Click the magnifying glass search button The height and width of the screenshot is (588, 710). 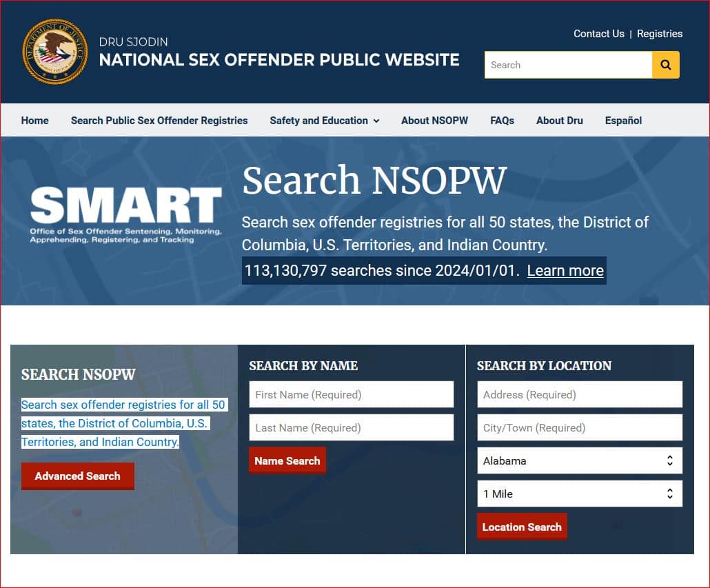[665, 65]
